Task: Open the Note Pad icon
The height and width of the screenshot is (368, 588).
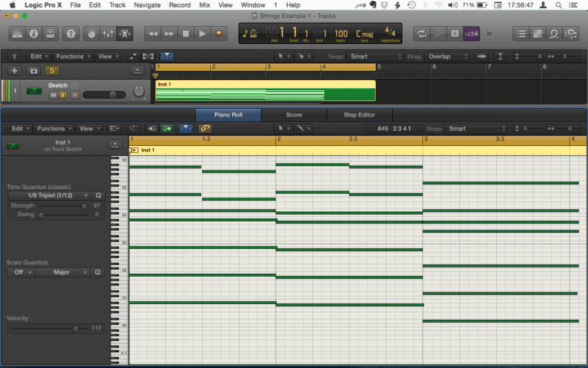Action: tap(537, 34)
